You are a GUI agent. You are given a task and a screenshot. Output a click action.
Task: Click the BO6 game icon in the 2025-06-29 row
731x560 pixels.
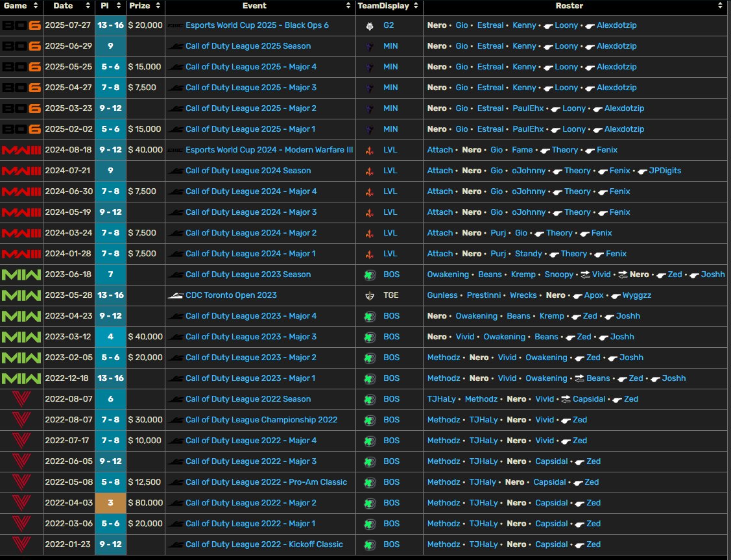point(21,46)
